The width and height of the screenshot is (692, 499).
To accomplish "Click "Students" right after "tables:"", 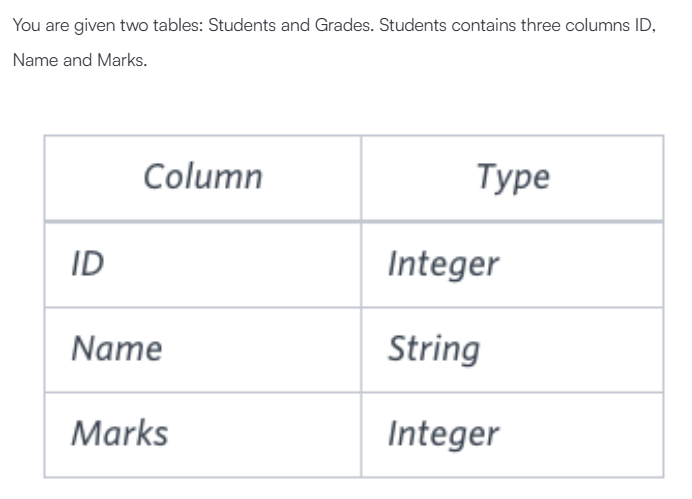I will pos(239,25).
